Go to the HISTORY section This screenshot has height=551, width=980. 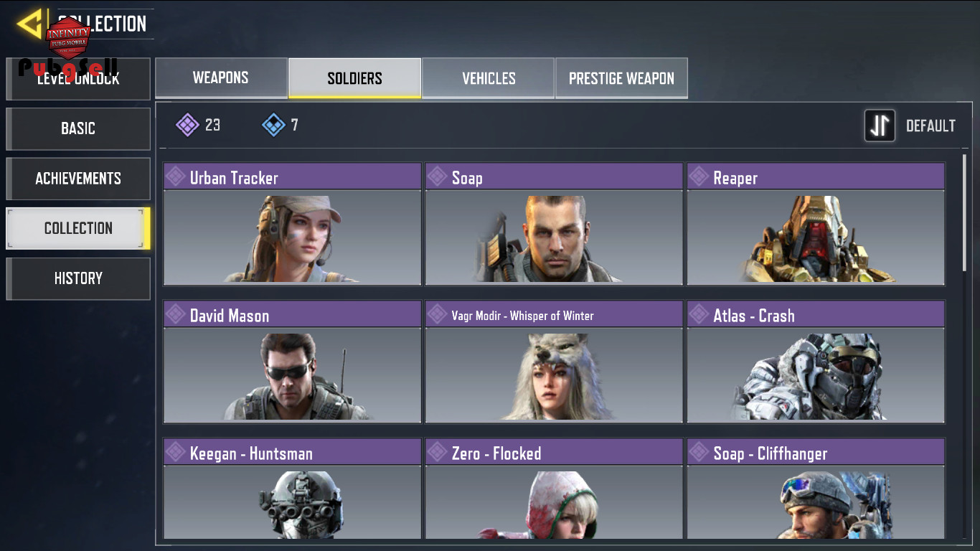(78, 278)
